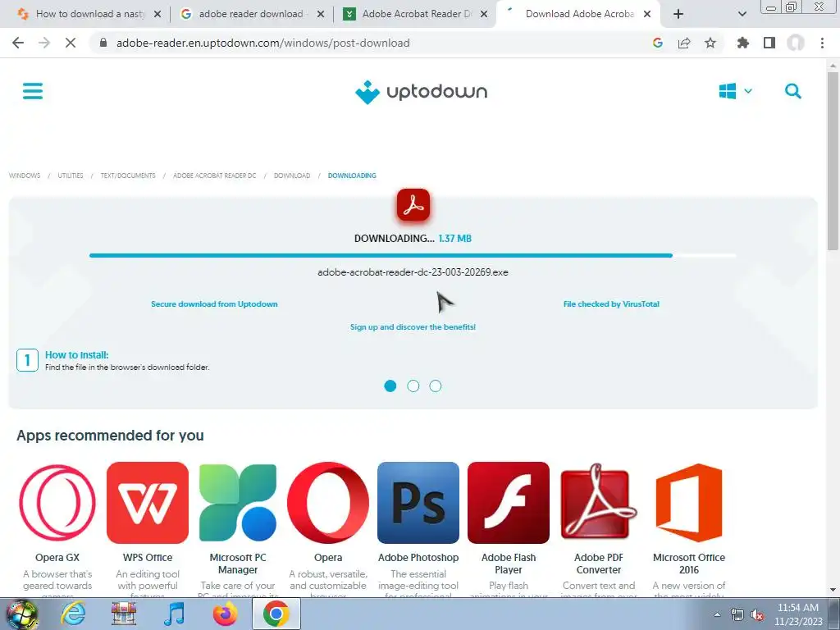840x630 pixels.
Task: Go to UTILITIES breadcrumb
Action: pos(71,176)
